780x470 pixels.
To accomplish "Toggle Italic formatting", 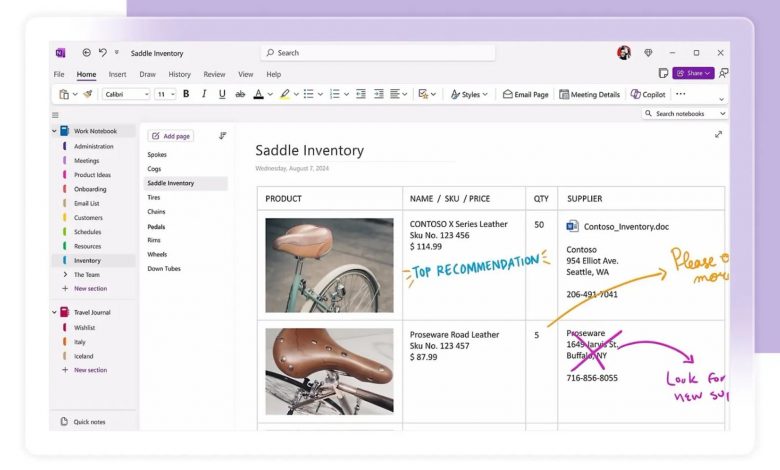I will pos(204,94).
